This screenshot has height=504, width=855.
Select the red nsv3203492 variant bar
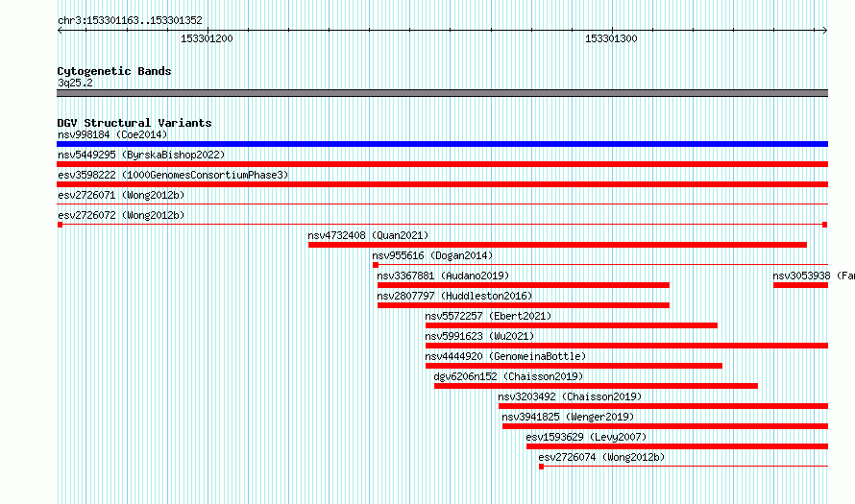click(663, 406)
